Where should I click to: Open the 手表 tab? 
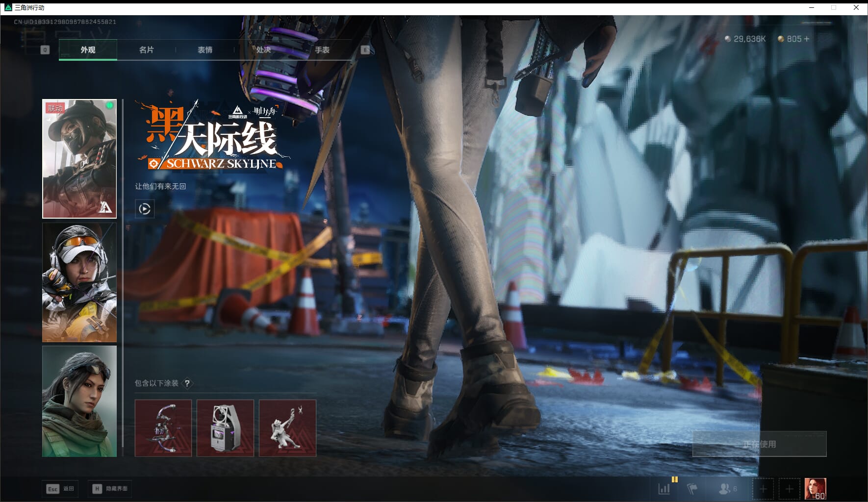tap(322, 50)
